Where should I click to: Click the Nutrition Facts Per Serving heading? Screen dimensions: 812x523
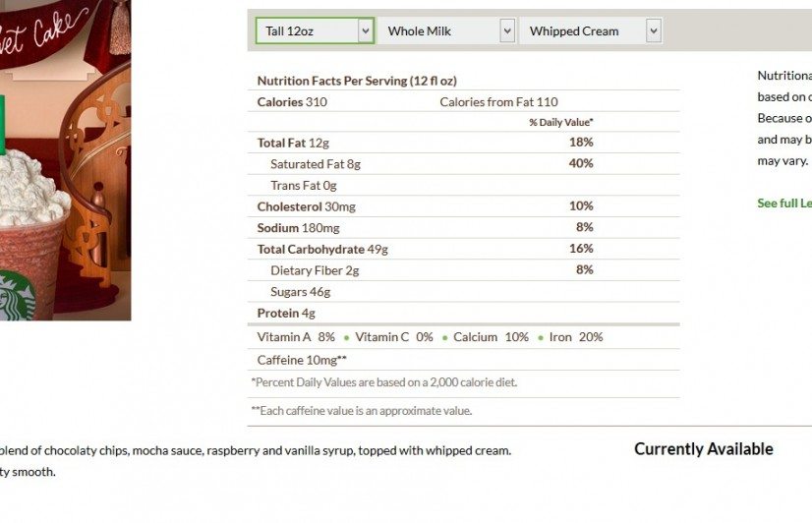357,81
